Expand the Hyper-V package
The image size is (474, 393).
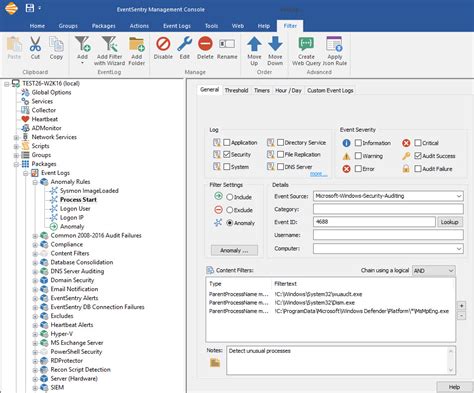[35, 334]
